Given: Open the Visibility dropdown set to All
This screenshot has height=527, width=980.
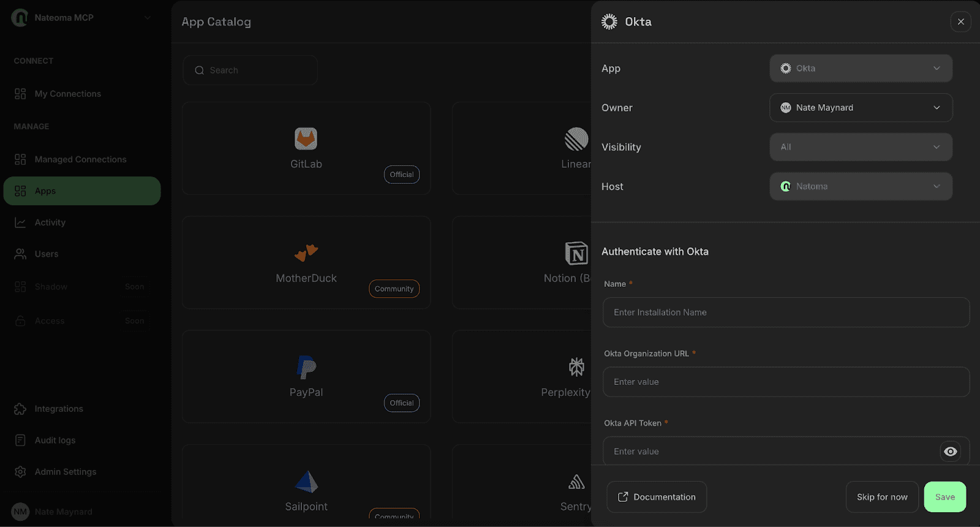Looking at the screenshot, I should pyautogui.click(x=861, y=147).
